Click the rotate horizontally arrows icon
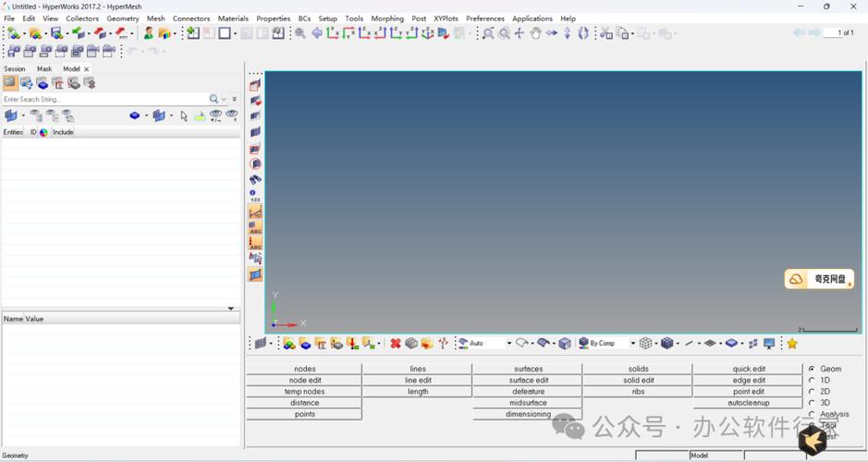This screenshot has height=462, width=868. click(x=551, y=33)
